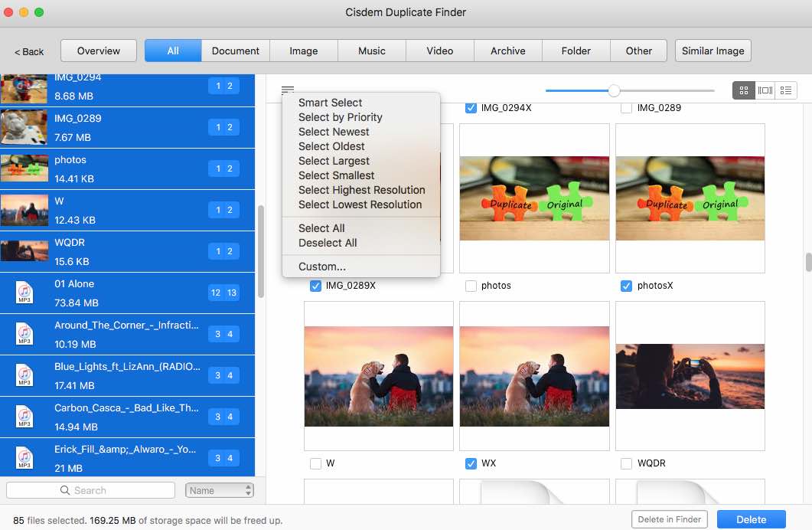The width and height of the screenshot is (812, 530).
Task: Choose Smart Select from the menu
Action: [361, 103]
